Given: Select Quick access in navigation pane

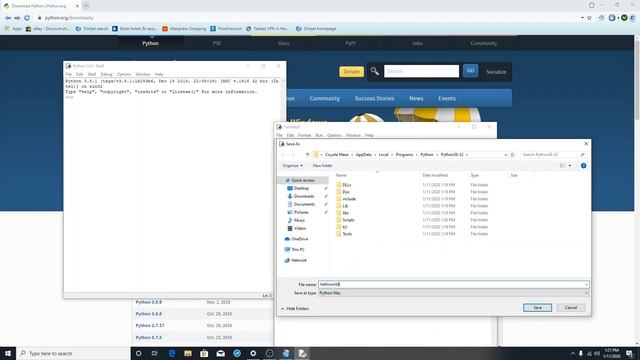Looking at the screenshot, I should 303,180.
